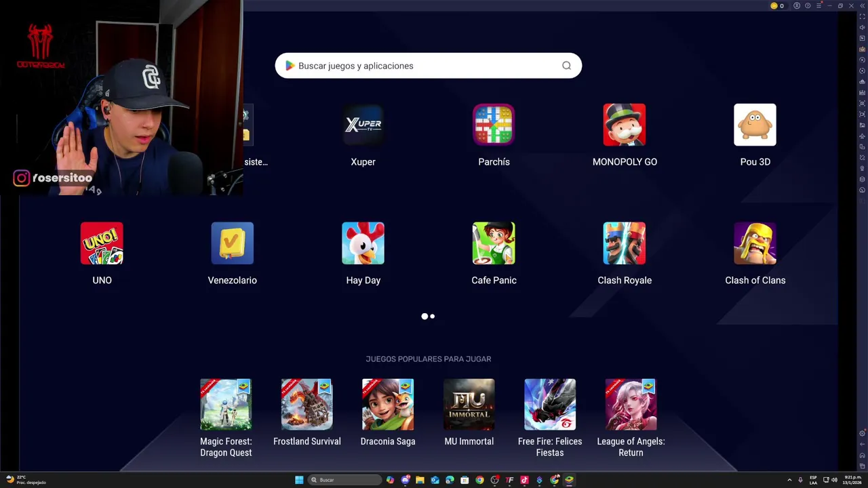
Task: Click the magnifier icon in search bar
Action: (566, 66)
